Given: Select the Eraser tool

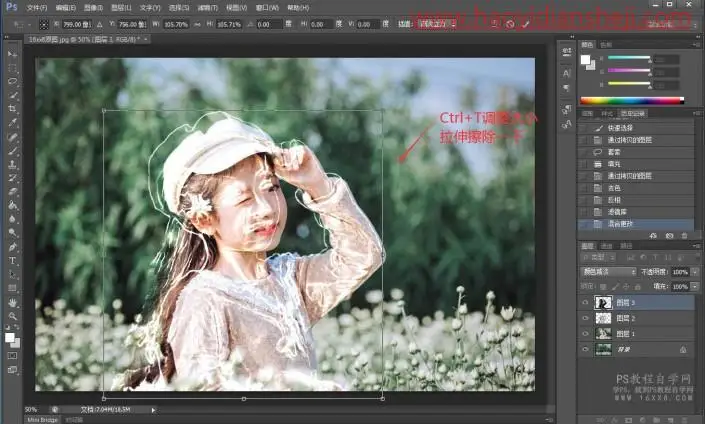Looking at the screenshot, I should point(12,192).
